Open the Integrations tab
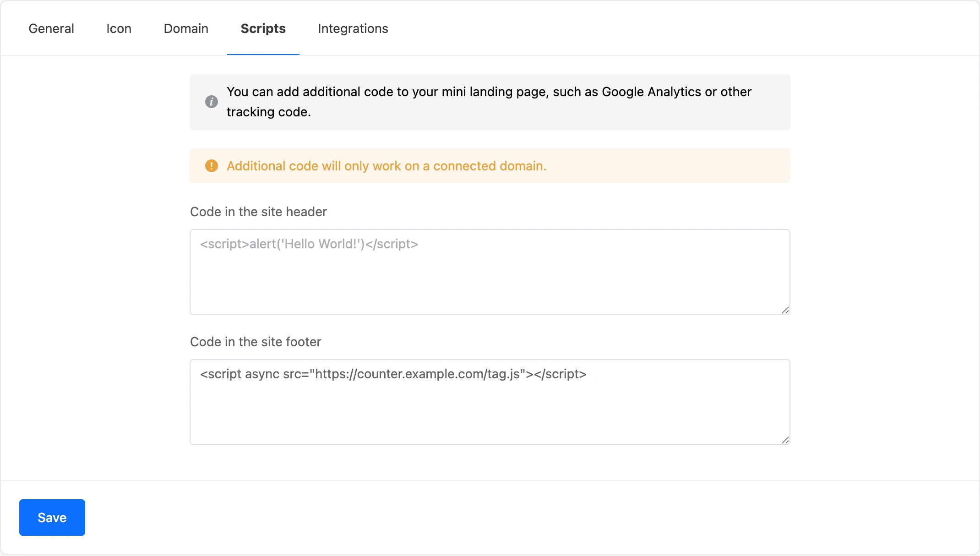The height and width of the screenshot is (556, 980). click(353, 28)
